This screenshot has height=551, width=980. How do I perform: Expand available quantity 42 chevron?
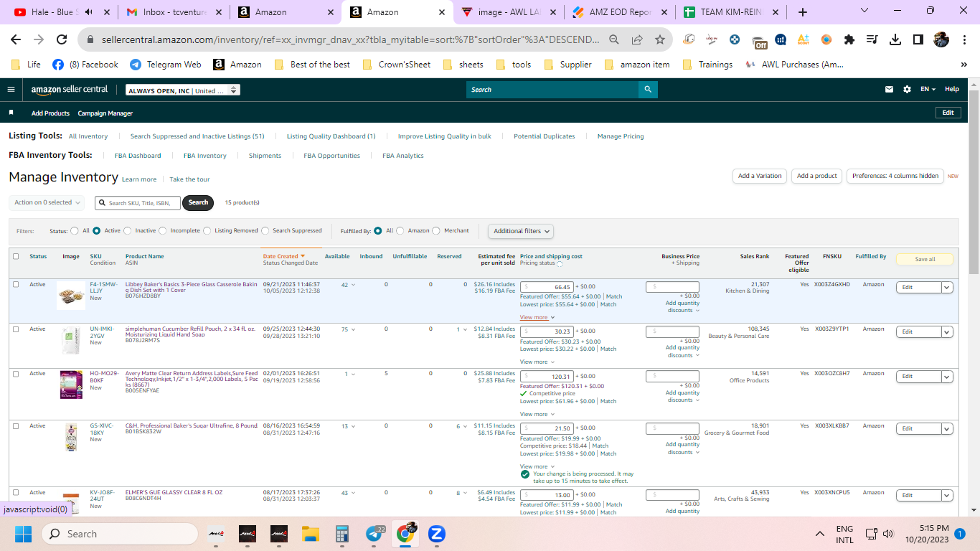tap(353, 285)
